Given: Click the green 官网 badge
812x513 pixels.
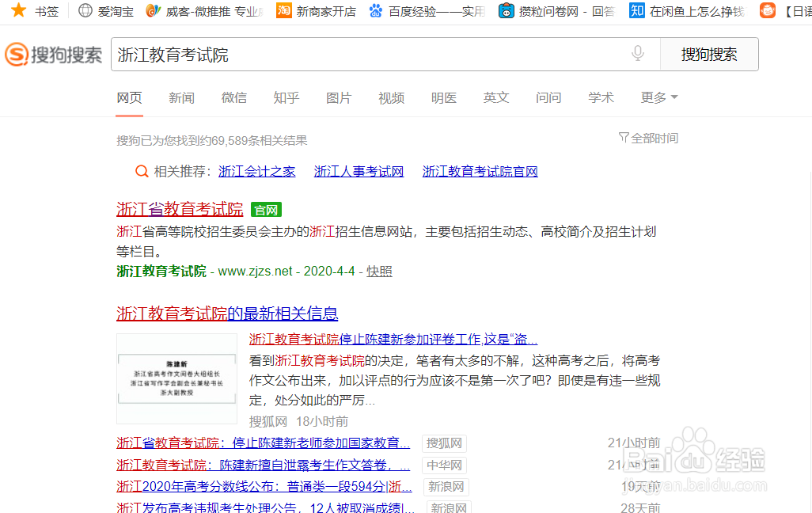Looking at the screenshot, I should (266, 210).
